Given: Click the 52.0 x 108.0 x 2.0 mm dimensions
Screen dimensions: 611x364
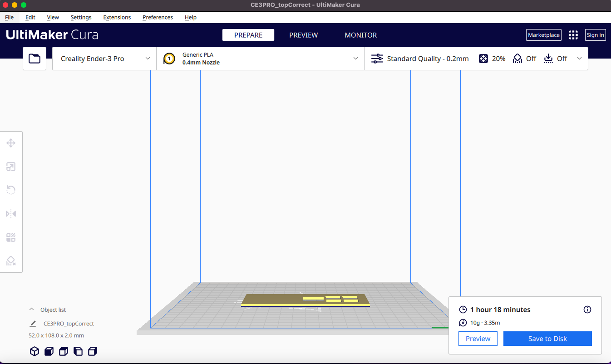Looking at the screenshot, I should [x=56, y=335].
